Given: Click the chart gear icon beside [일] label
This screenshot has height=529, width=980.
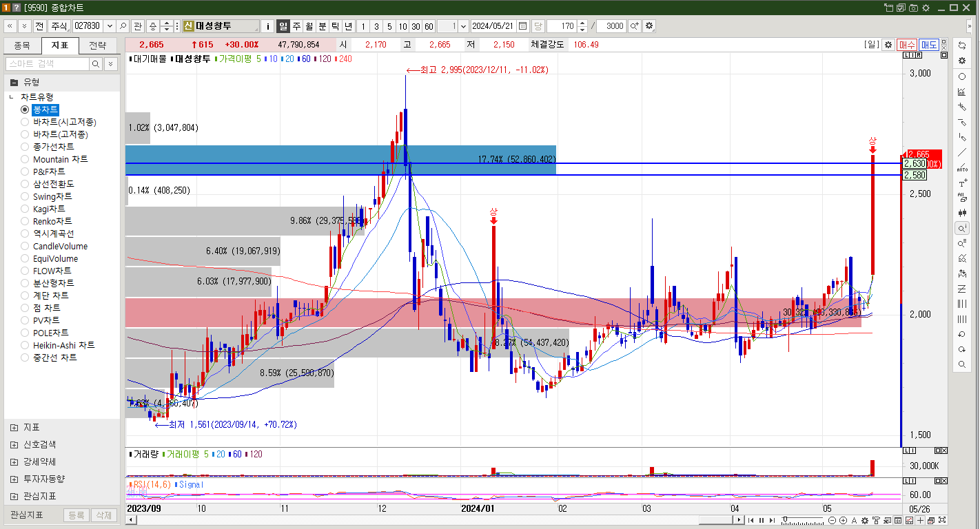Looking at the screenshot, I should [888, 45].
